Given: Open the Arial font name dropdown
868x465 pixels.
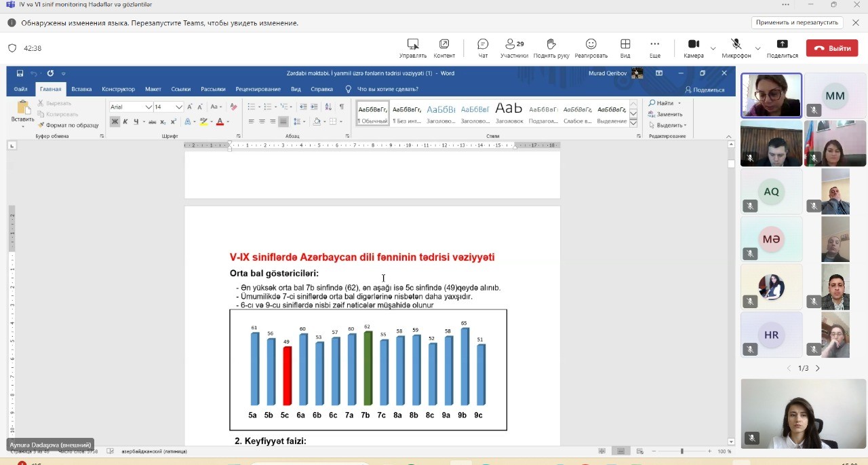Looking at the screenshot, I should tap(149, 107).
